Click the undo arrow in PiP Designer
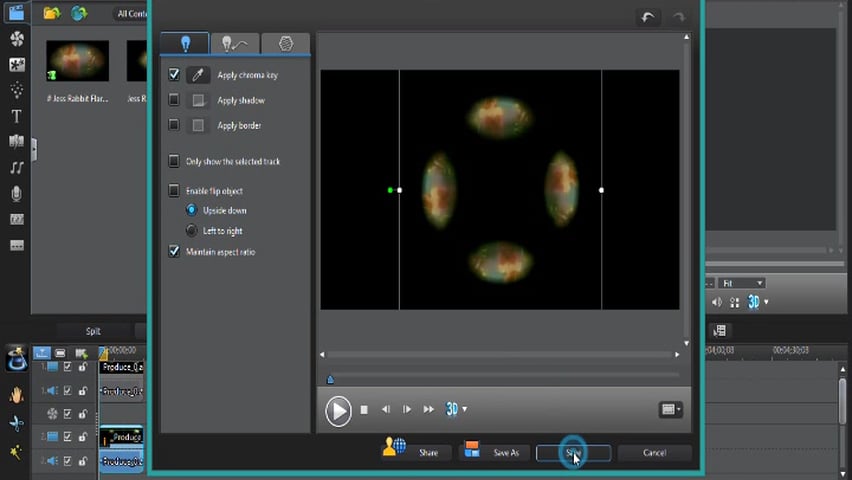This screenshot has height=480, width=852. click(x=648, y=17)
